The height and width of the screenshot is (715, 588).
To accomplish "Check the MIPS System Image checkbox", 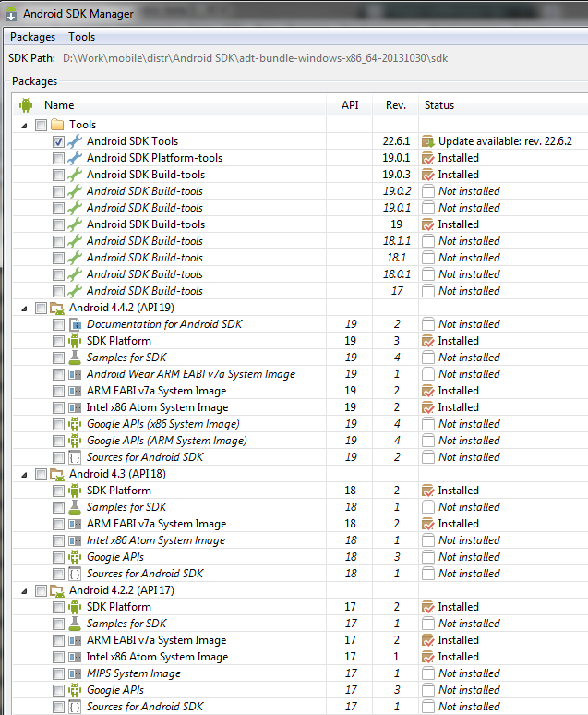I will pos(58,674).
